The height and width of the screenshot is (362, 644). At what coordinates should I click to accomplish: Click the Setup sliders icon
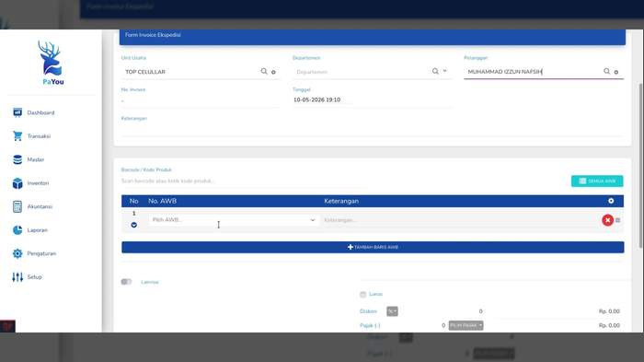17,277
